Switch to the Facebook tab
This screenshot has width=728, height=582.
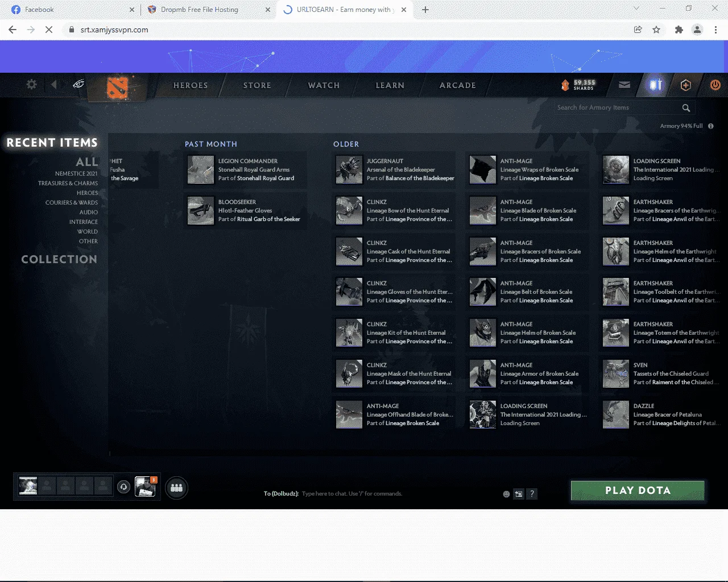71,10
